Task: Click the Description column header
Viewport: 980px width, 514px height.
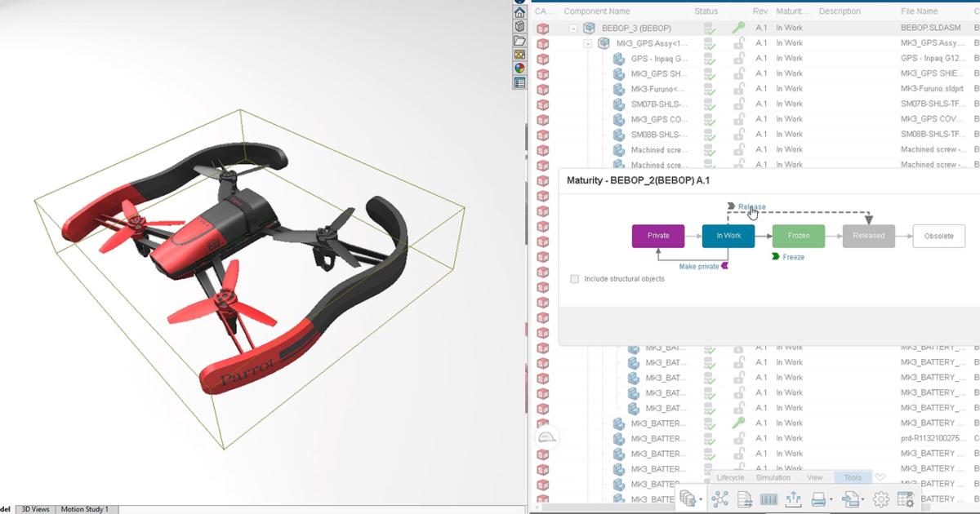Action: (x=840, y=11)
